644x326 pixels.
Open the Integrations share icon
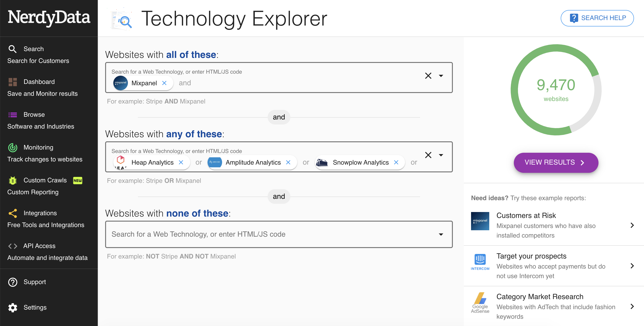13,213
